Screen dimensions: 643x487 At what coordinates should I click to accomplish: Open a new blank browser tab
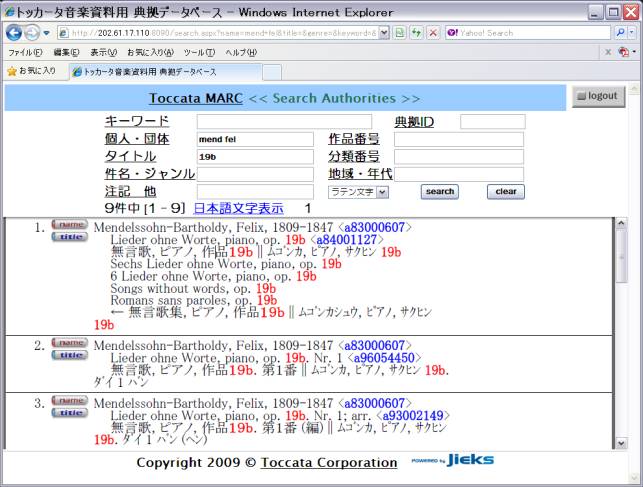coord(272,73)
